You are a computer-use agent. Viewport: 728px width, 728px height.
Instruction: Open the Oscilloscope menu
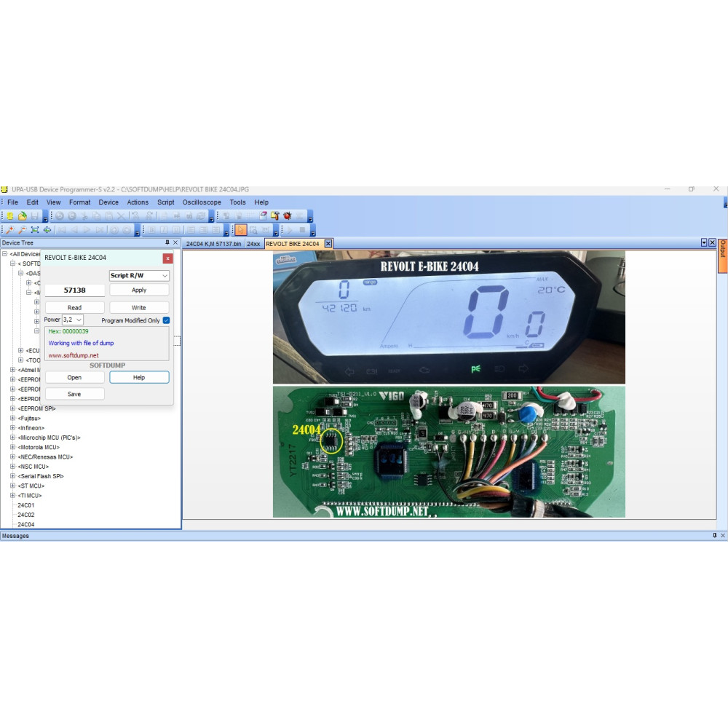tap(202, 202)
